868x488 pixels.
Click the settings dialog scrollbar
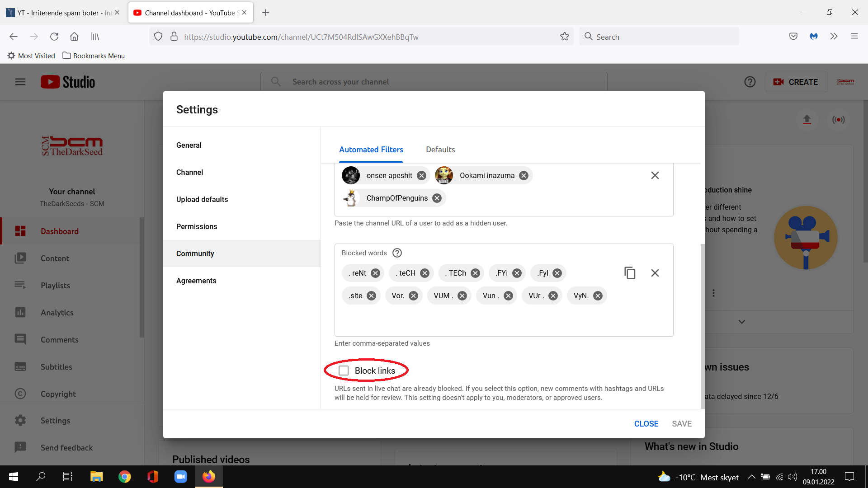703,325
